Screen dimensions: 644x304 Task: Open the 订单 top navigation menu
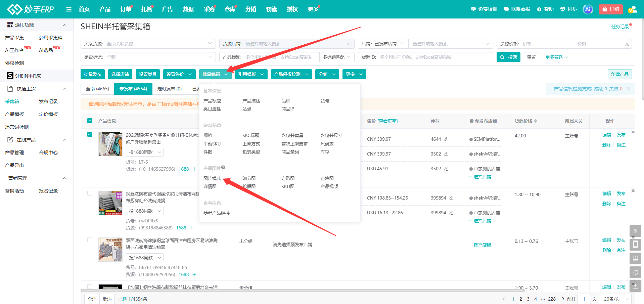126,9
